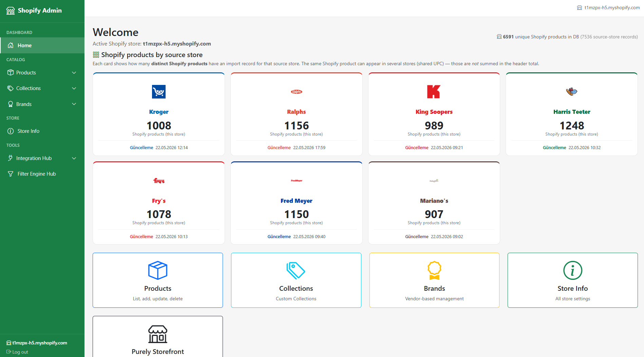Expand the Collections sidebar chevron
The height and width of the screenshot is (357, 644).
[x=74, y=88]
